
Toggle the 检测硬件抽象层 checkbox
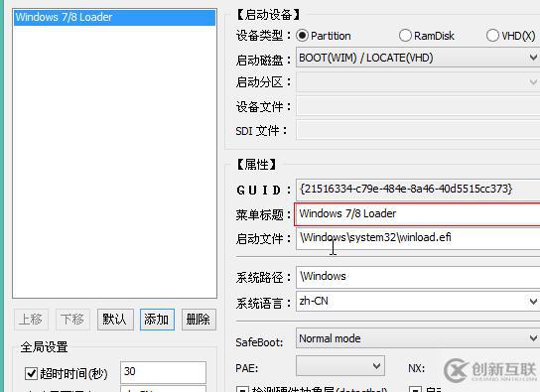point(242,390)
